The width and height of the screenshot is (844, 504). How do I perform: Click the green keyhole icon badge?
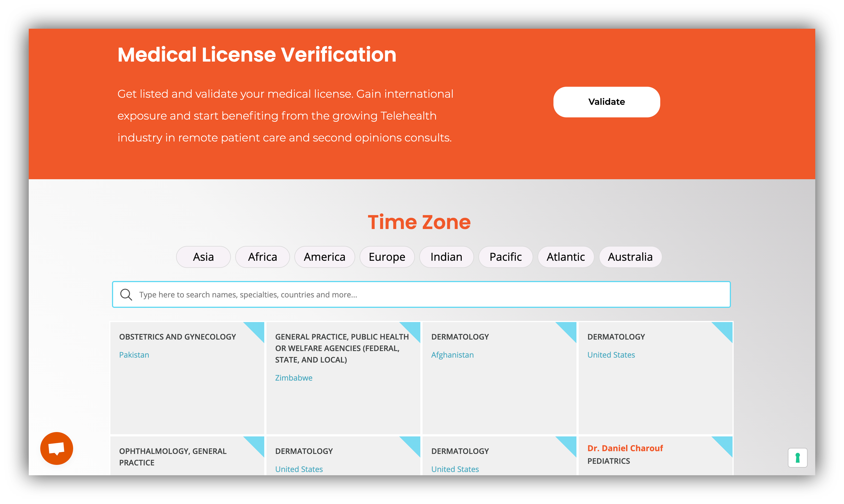[797, 458]
